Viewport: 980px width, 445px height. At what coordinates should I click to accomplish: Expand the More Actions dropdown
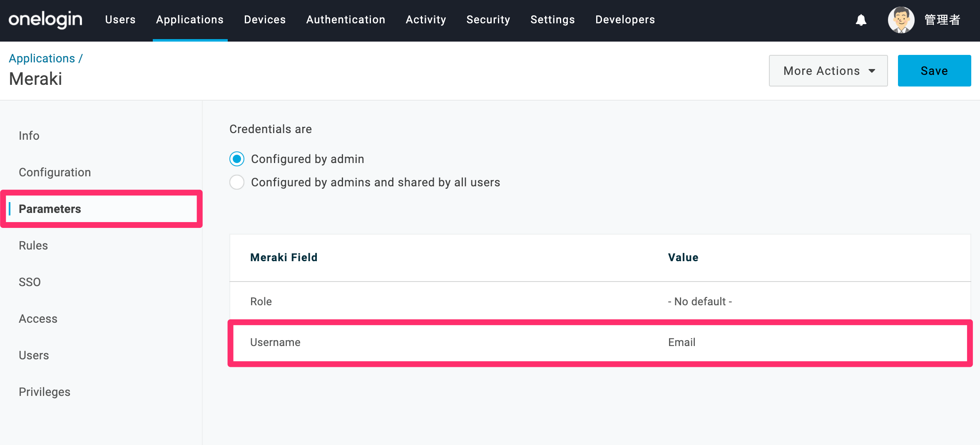pos(828,71)
